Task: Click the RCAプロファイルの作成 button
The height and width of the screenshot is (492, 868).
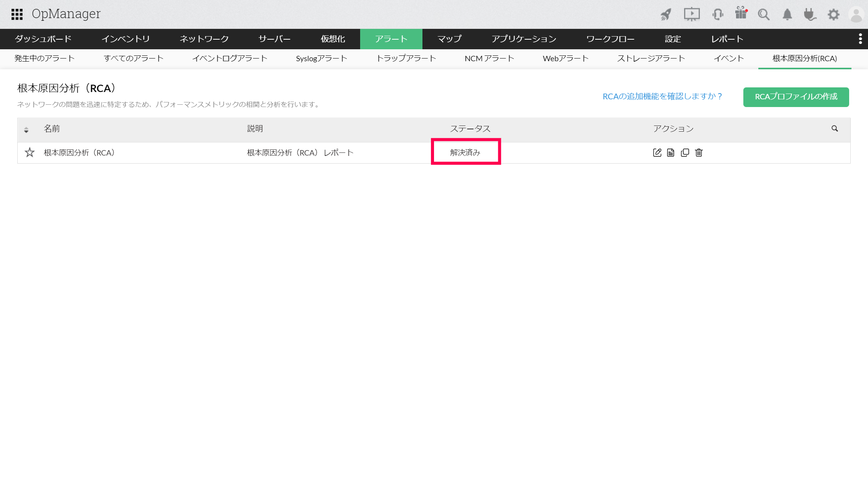Action: pyautogui.click(x=796, y=97)
